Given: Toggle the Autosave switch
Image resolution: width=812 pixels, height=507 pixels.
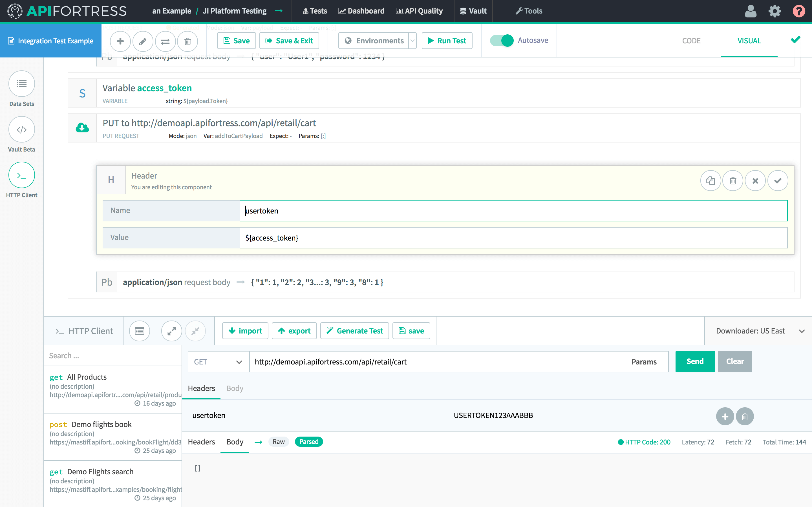Looking at the screenshot, I should [x=502, y=41].
